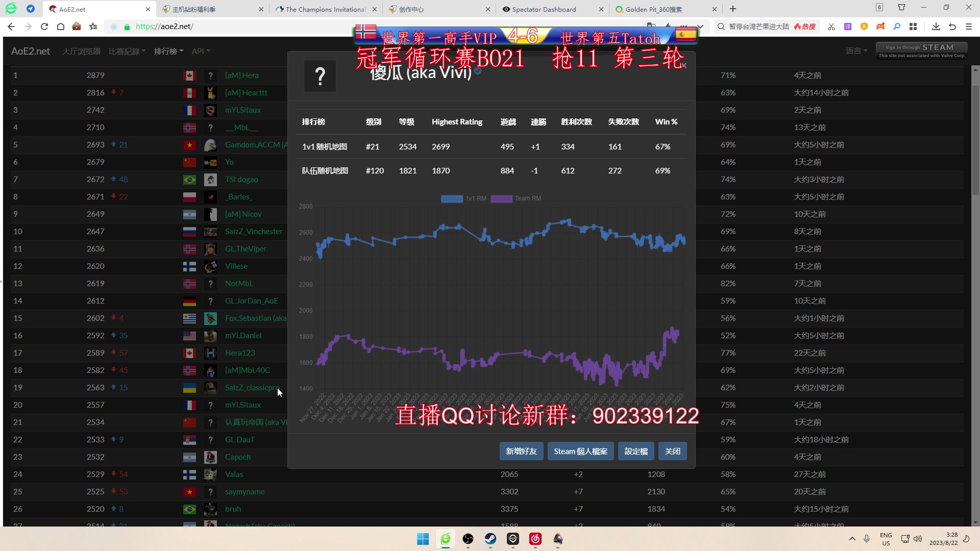Click the 热搜 hot search label
The height and width of the screenshot is (551, 980).
pyautogui.click(x=805, y=27)
